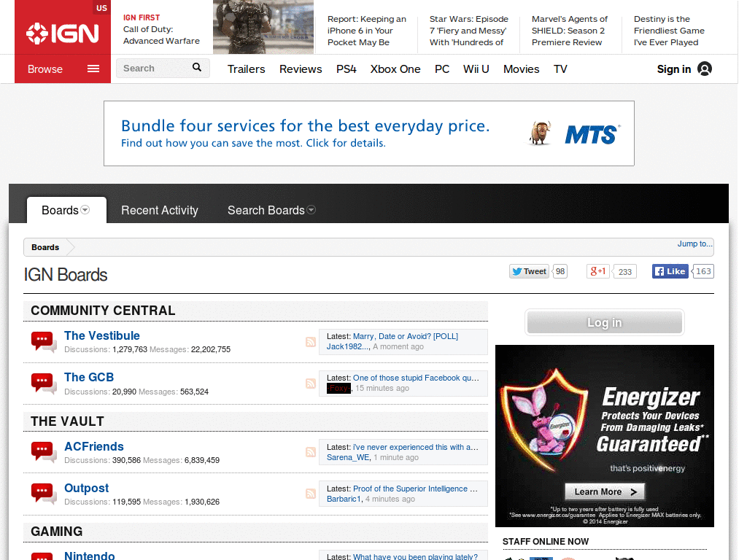Read Report: Keeping an iPhone 6 article
747x560 pixels.
(x=367, y=31)
